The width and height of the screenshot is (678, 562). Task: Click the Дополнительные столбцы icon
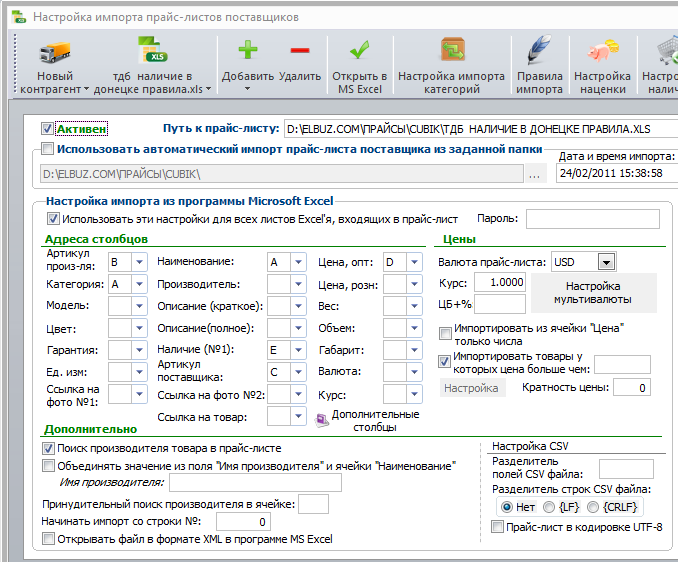click(x=322, y=420)
